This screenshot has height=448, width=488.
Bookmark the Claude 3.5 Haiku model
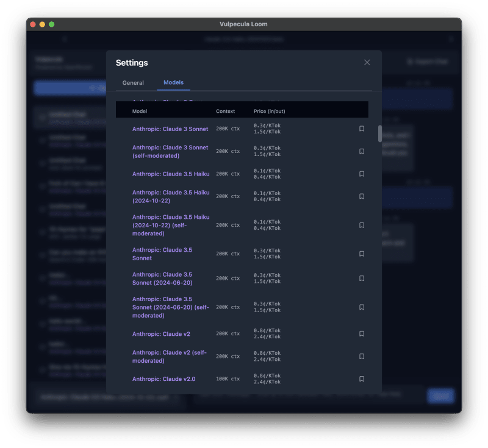coord(362,174)
